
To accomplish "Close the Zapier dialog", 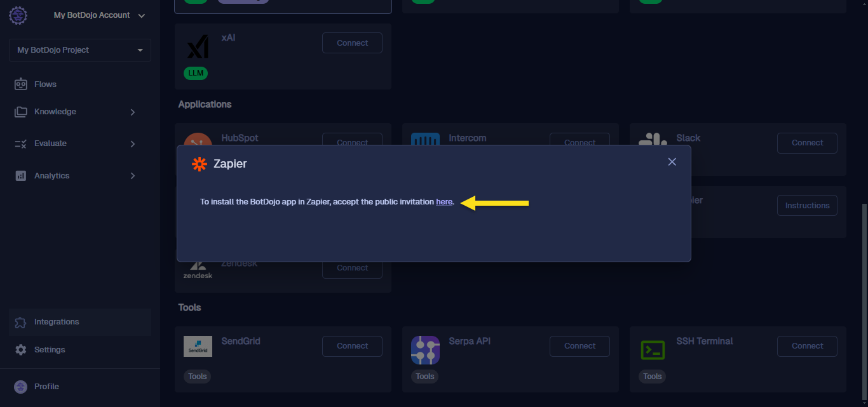I will [x=672, y=162].
